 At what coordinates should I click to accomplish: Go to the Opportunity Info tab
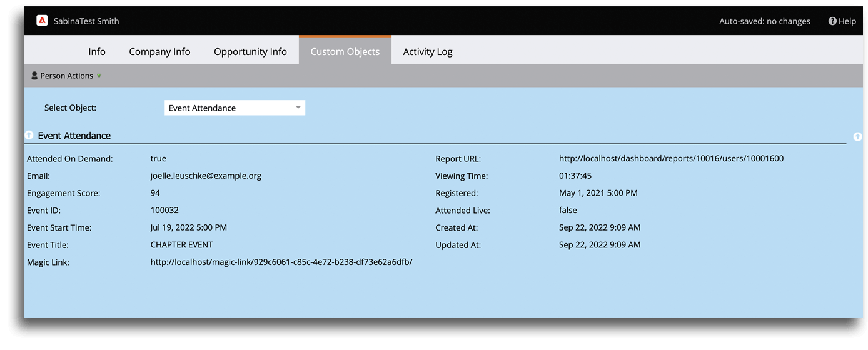(250, 51)
